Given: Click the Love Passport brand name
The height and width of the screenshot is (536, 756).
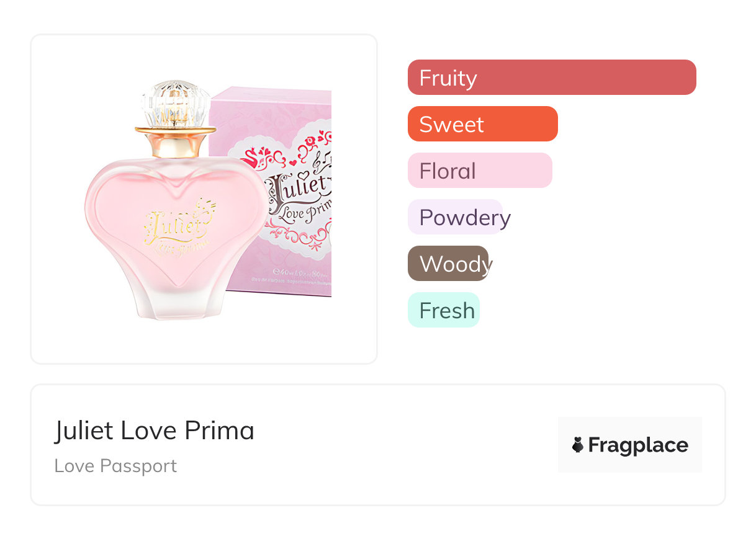Looking at the screenshot, I should click(115, 466).
